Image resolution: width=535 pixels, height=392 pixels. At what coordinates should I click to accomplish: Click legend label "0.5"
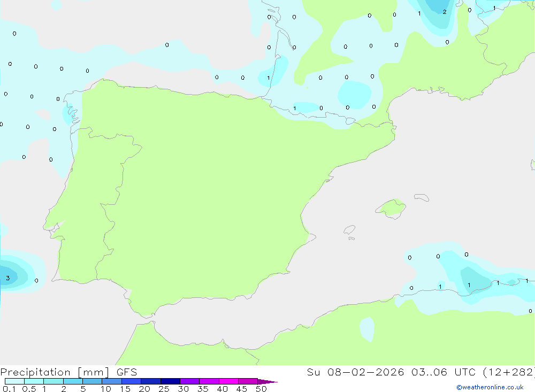tap(29, 389)
